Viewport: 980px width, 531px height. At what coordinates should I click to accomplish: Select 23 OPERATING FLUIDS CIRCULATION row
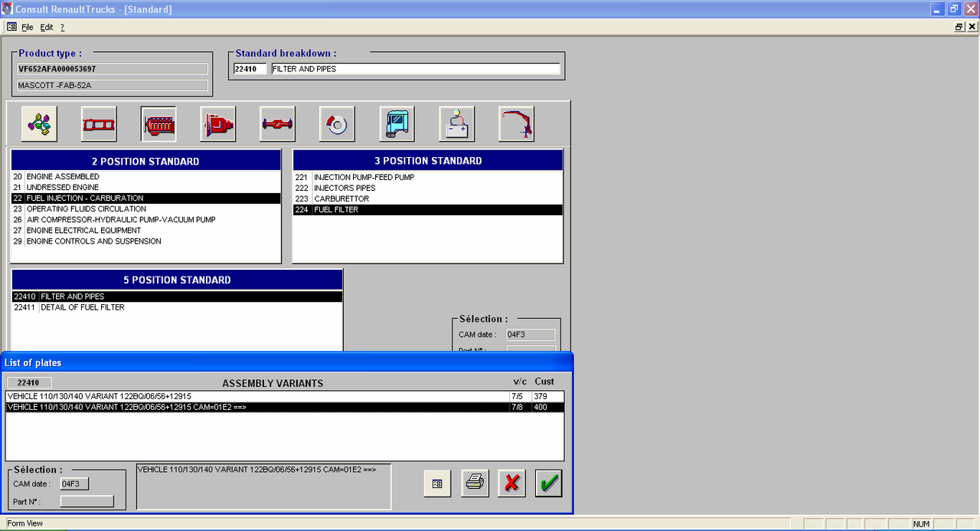146,209
